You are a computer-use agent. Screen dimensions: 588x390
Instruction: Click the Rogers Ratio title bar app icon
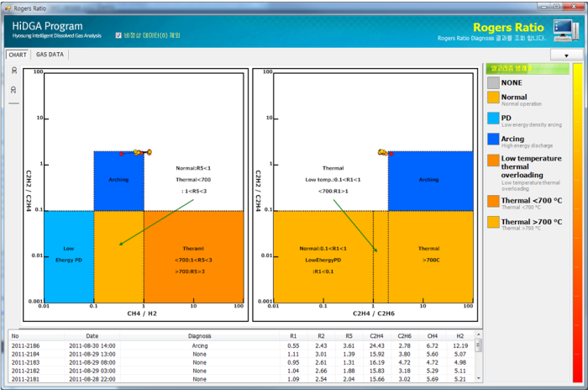point(8,8)
